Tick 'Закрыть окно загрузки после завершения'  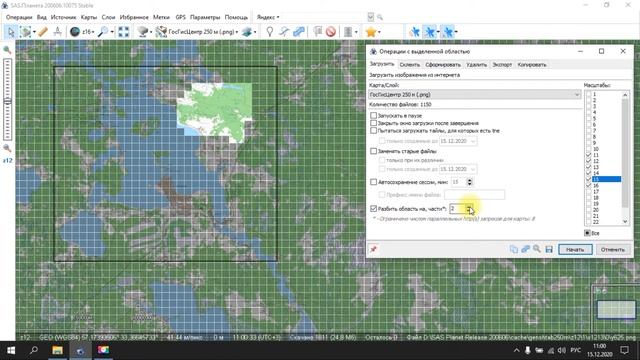pyautogui.click(x=373, y=123)
